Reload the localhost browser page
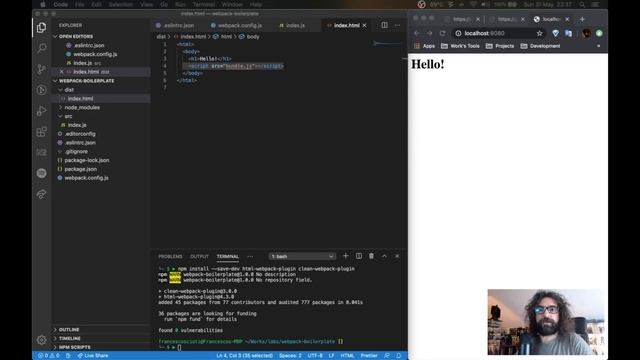This screenshot has height=360, width=640. [x=442, y=33]
